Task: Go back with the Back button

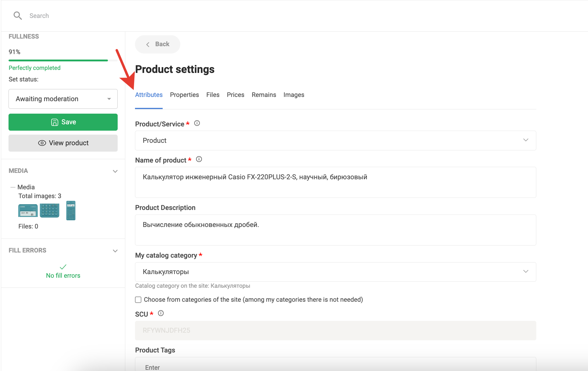Action: (157, 44)
